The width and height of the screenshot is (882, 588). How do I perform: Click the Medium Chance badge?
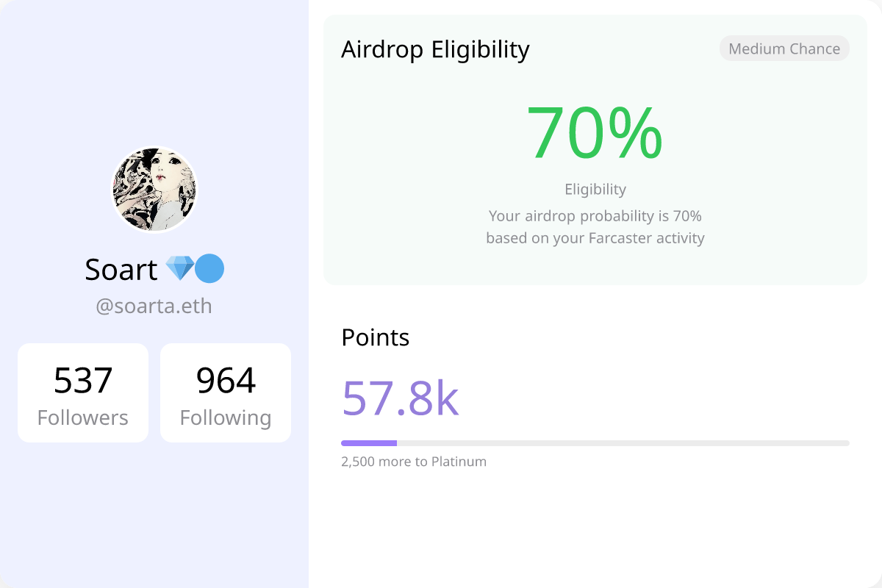784,49
